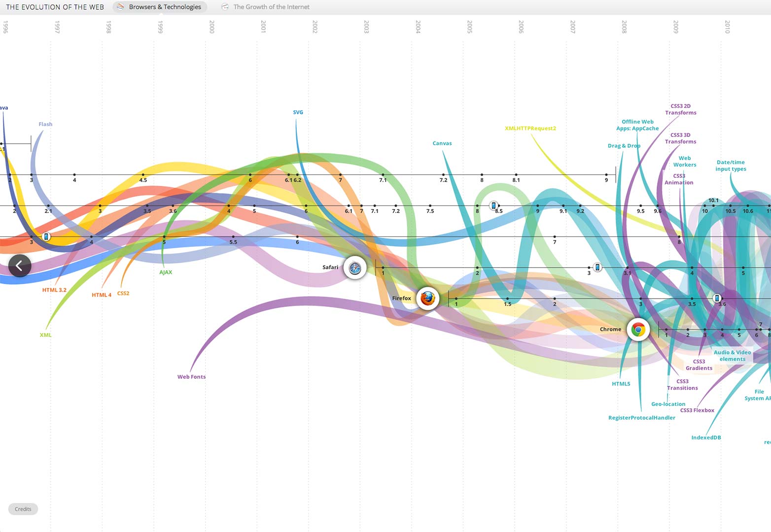Click The Evolution of the Web title
771x532 pixels.
click(x=55, y=7)
